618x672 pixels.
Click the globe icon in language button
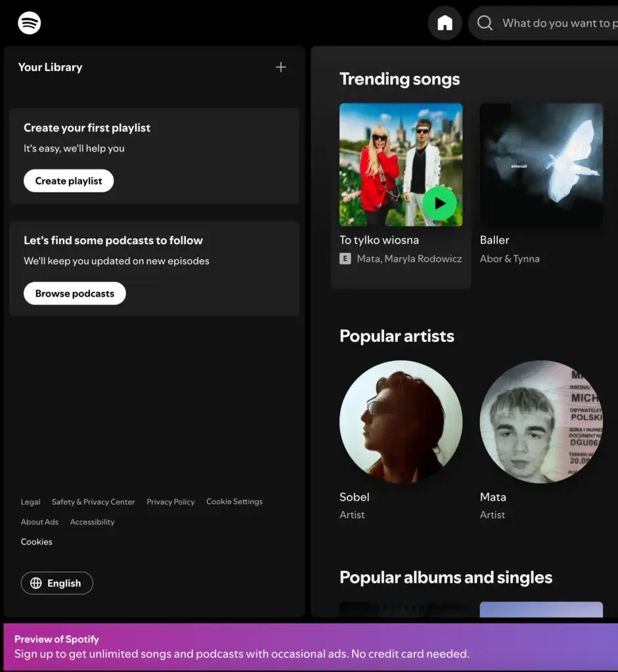[36, 583]
